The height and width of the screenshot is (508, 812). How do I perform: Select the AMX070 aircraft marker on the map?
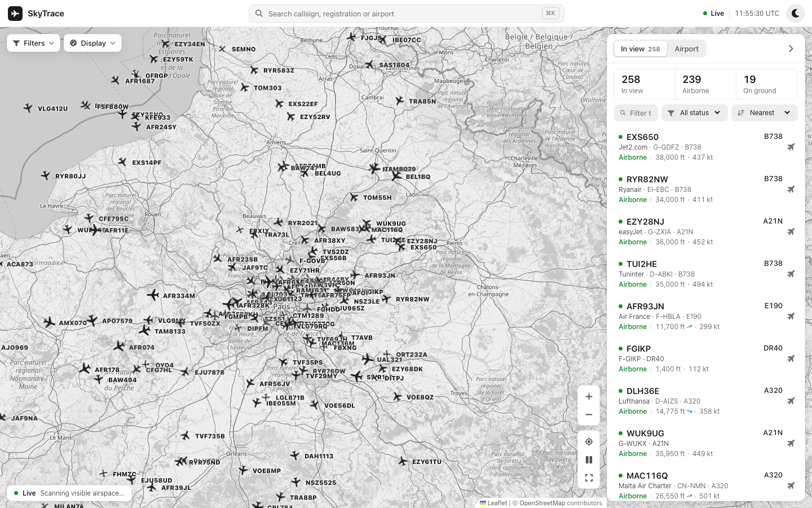tap(50, 322)
